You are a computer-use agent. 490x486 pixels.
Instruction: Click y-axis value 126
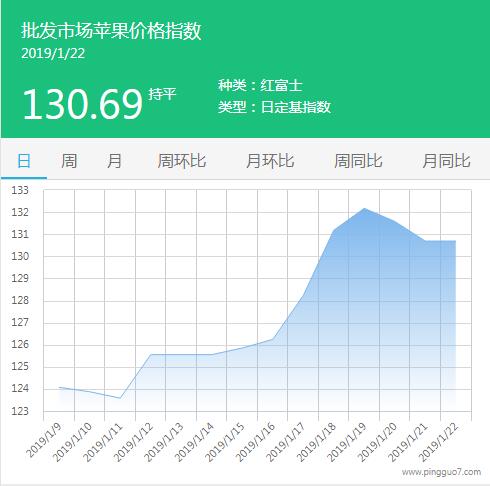point(20,345)
